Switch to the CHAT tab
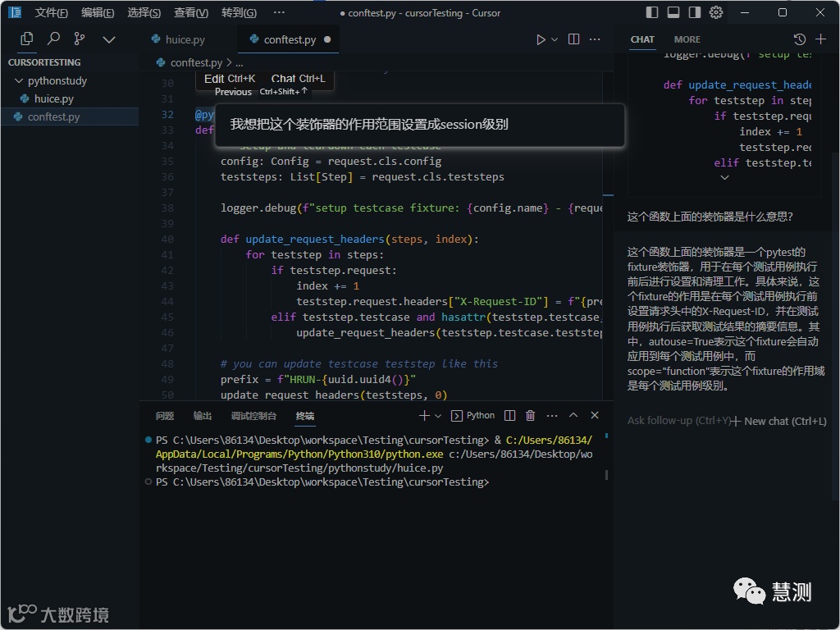This screenshot has width=840, height=630. 642,39
